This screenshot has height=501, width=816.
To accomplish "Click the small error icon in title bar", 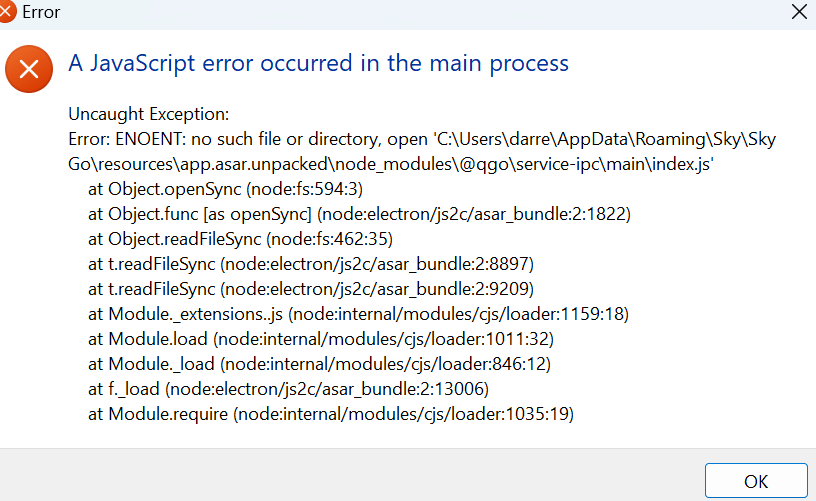I will [6, 11].
